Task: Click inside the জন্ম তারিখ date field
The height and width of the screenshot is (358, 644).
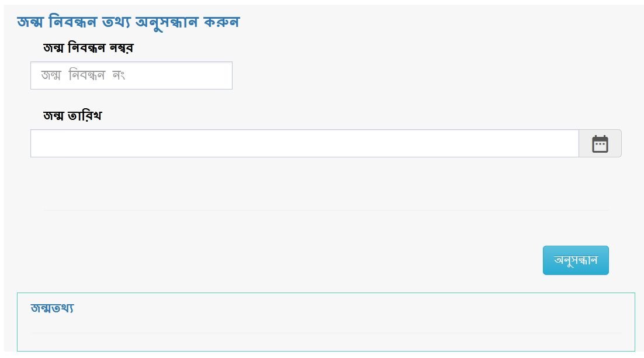Action: tap(304, 143)
